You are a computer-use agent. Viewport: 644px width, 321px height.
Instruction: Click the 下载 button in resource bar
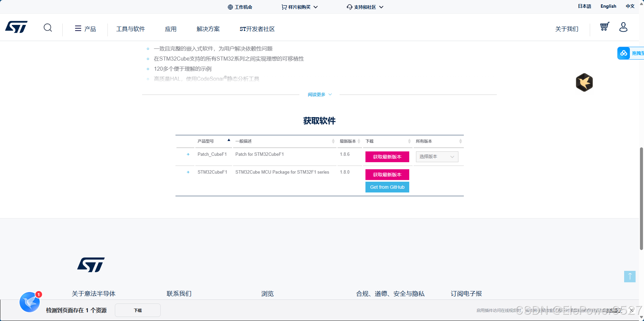(138, 310)
